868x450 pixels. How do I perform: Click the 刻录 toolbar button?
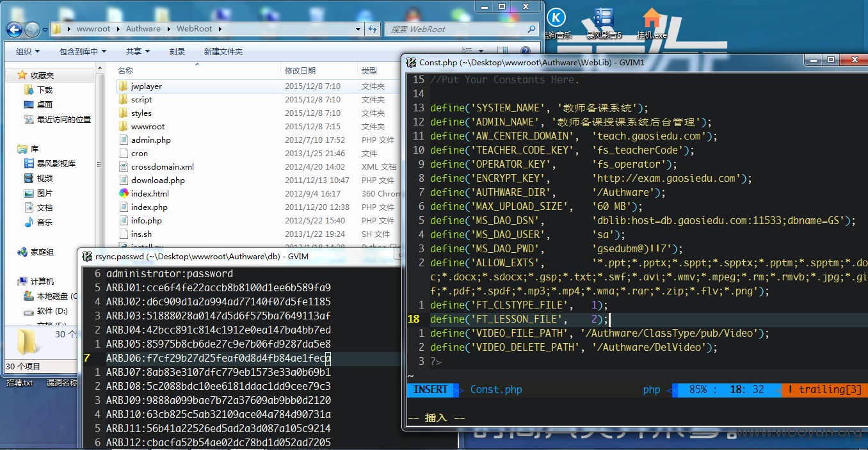point(177,52)
